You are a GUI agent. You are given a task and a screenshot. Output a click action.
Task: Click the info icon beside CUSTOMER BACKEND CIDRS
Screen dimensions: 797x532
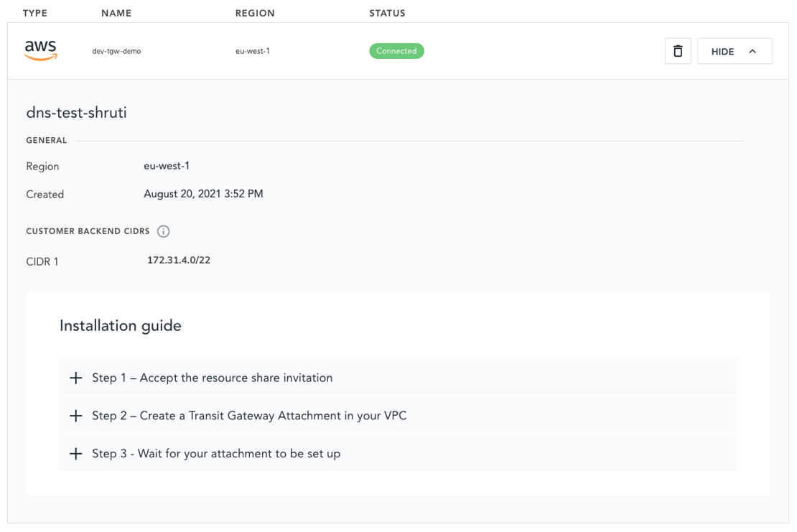pos(164,231)
